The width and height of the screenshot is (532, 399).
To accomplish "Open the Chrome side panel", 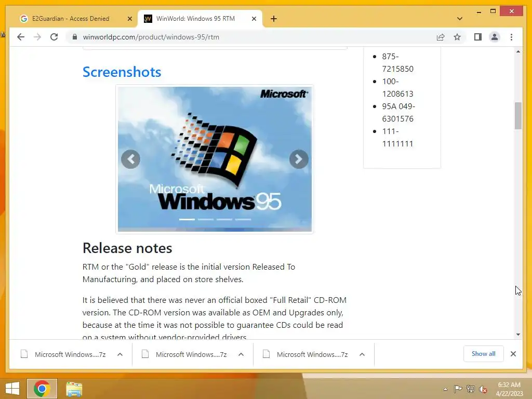I will [478, 37].
